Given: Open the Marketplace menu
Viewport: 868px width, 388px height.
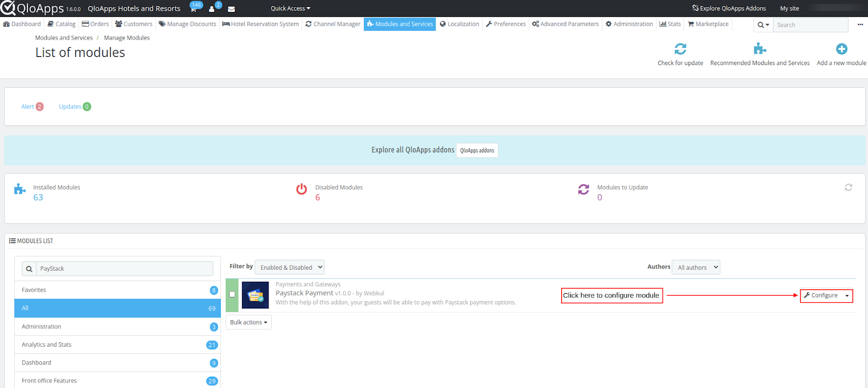Looking at the screenshot, I should [708, 24].
